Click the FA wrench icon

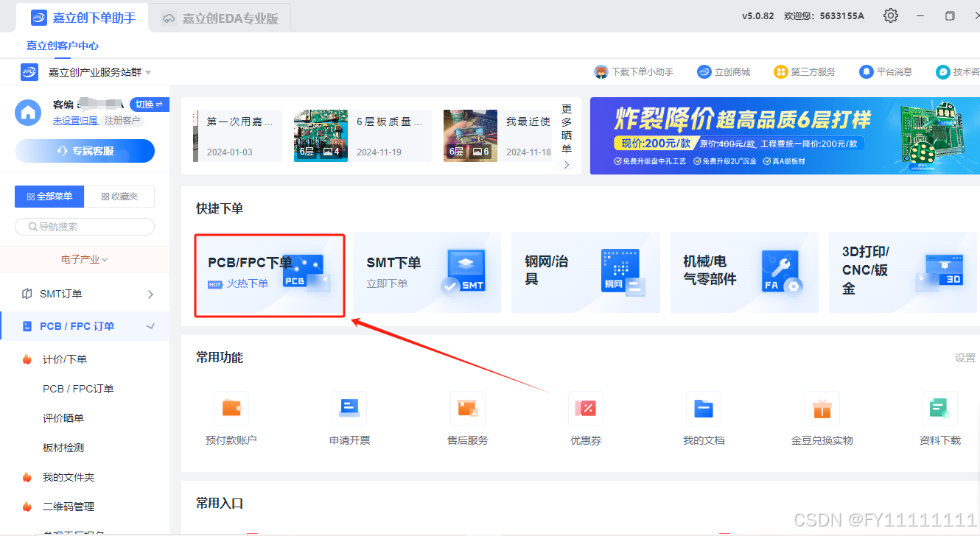[x=781, y=272]
